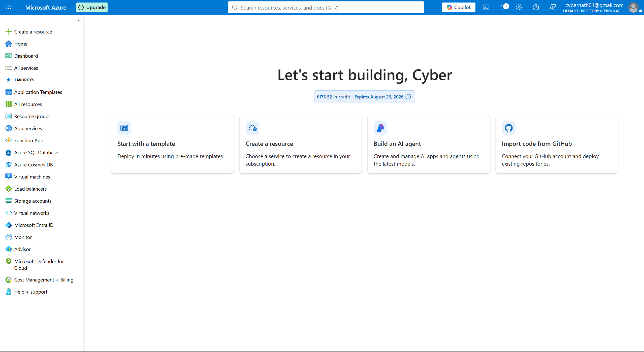Click the account avatar picture
Viewport: 644px width, 352px height.
coord(633,7)
